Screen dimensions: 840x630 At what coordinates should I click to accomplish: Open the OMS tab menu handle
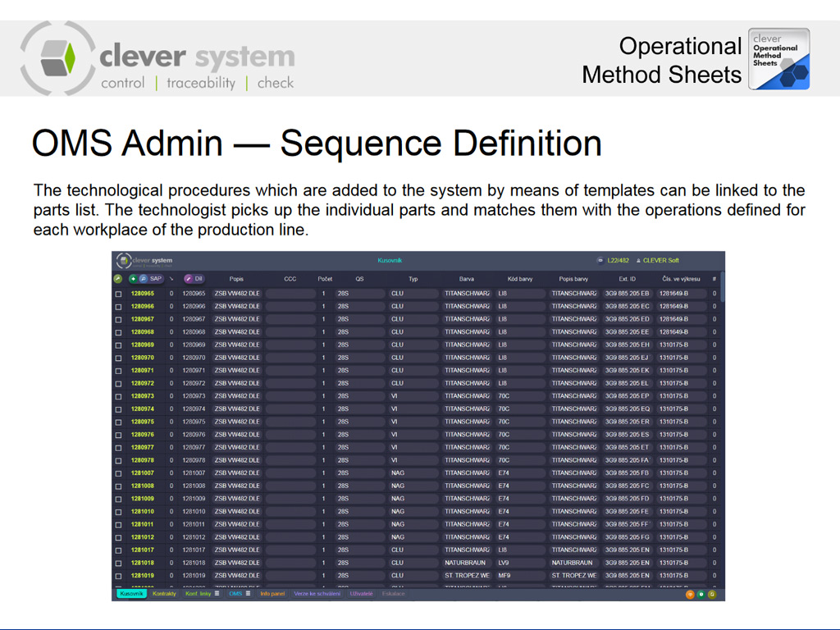tap(248, 594)
